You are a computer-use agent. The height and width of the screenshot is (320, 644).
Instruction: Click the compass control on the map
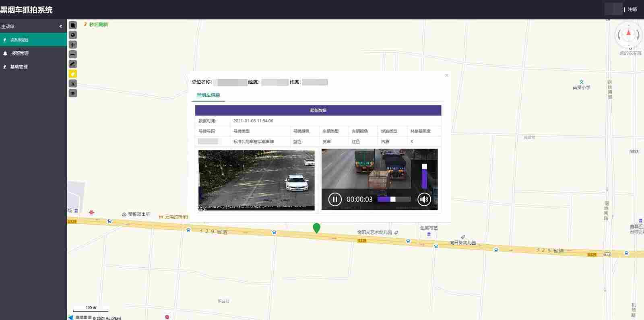[628, 35]
